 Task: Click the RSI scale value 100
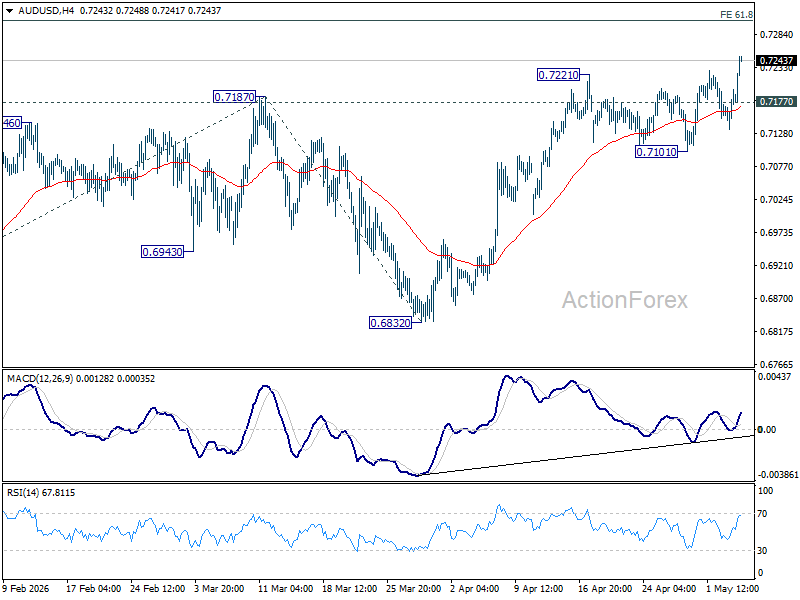pos(766,491)
